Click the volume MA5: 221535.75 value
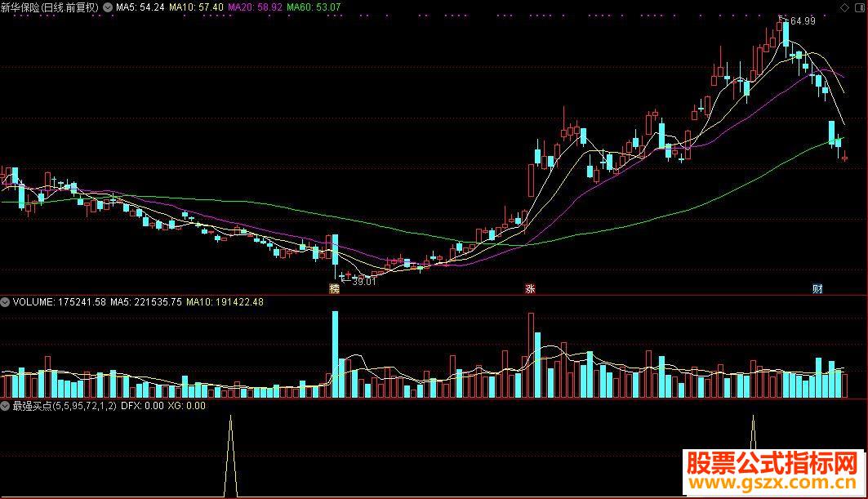The height and width of the screenshot is (499, 868). (x=145, y=302)
